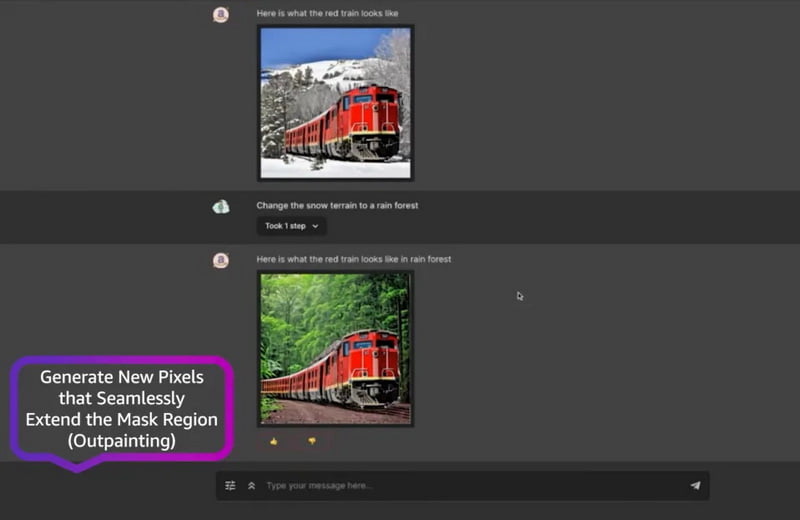Click the user cloud avatar icon

tap(221, 206)
